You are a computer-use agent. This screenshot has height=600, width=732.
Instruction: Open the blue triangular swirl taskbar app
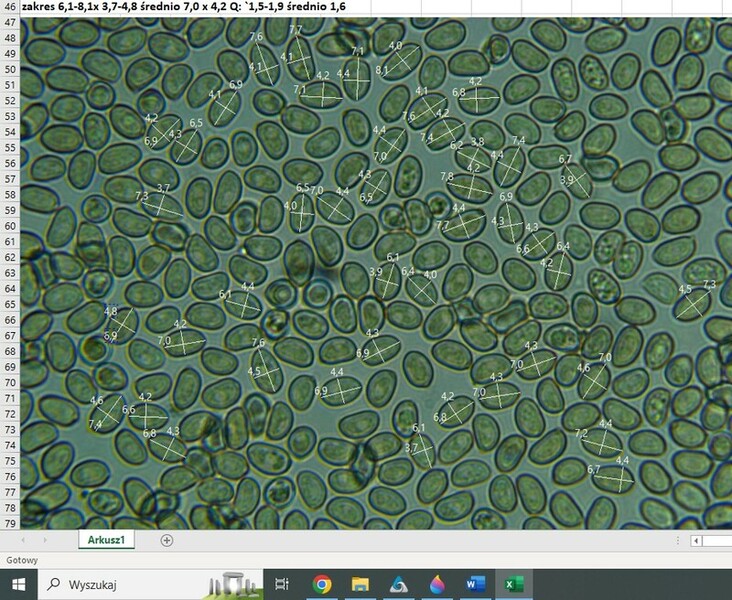pyautogui.click(x=399, y=584)
